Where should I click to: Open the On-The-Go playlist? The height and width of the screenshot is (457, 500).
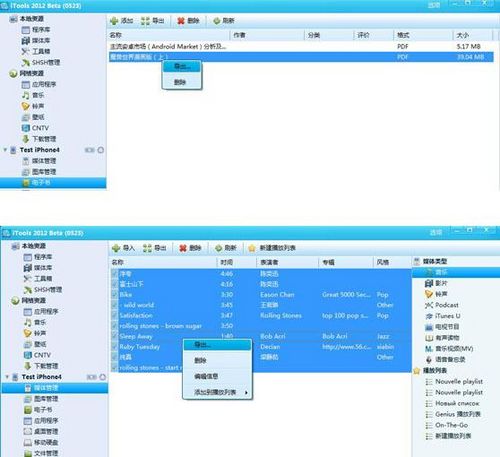[x=446, y=425]
